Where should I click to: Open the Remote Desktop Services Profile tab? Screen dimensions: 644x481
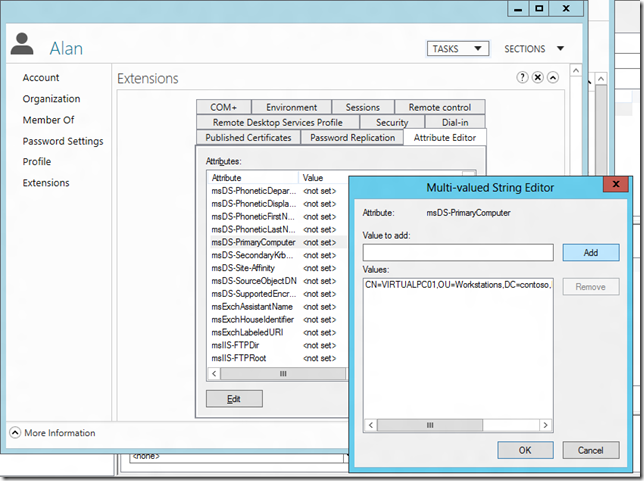(277, 123)
